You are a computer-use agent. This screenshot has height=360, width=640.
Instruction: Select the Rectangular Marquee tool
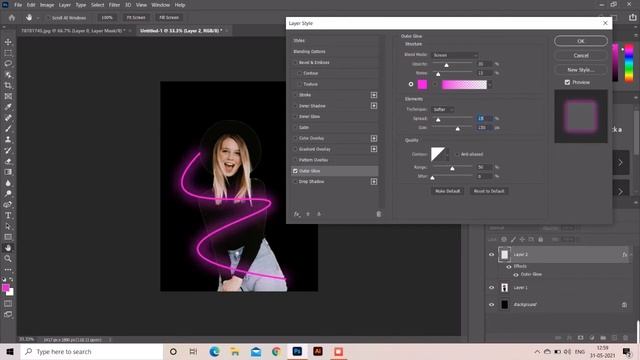(8, 53)
